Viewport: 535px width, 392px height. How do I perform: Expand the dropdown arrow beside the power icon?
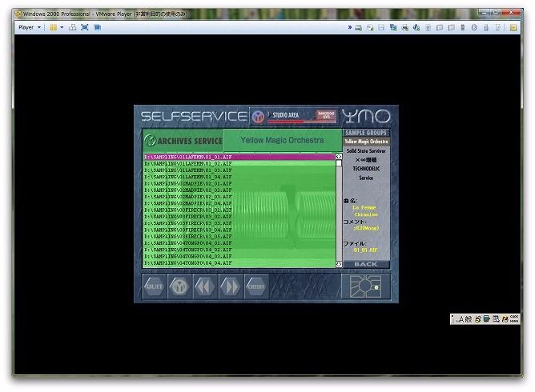click(62, 27)
